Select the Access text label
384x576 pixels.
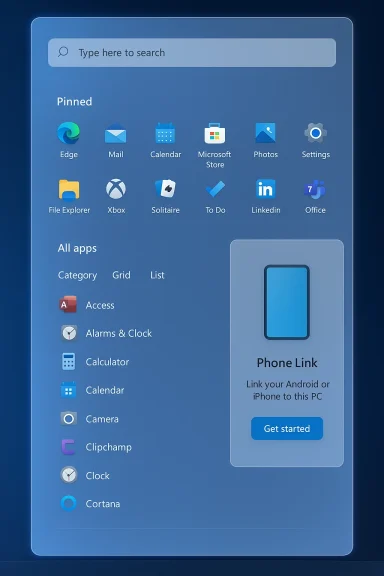tap(100, 305)
